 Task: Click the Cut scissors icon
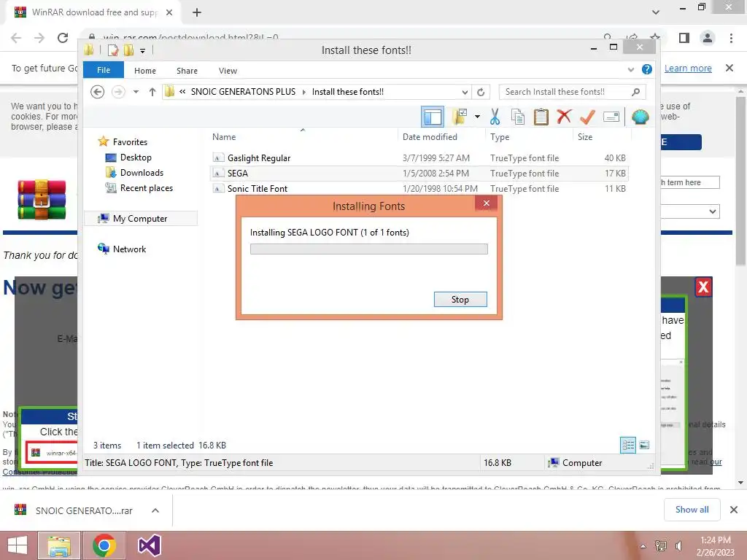click(x=495, y=117)
